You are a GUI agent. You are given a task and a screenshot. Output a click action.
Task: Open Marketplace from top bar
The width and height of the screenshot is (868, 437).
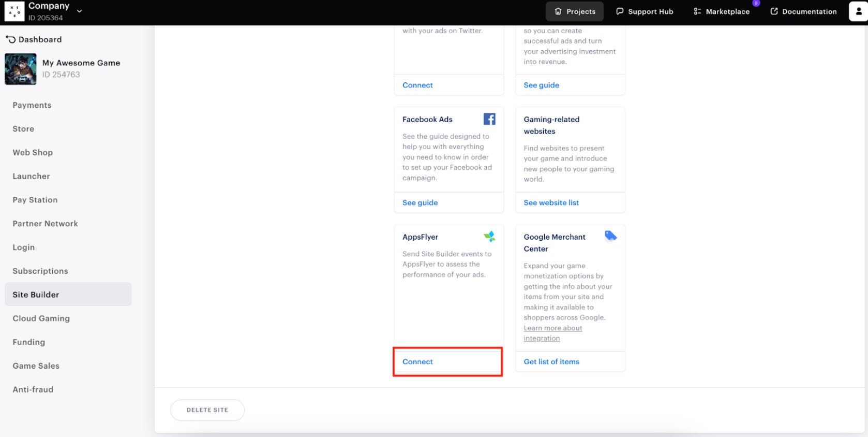click(x=721, y=11)
